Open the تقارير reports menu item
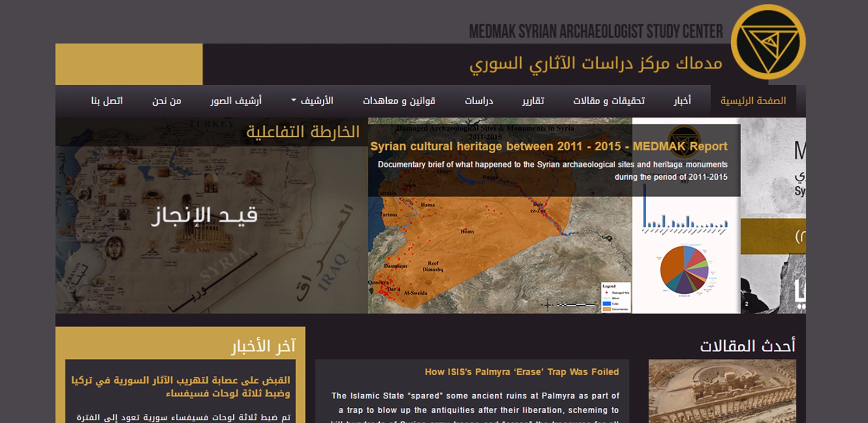 coord(533,100)
